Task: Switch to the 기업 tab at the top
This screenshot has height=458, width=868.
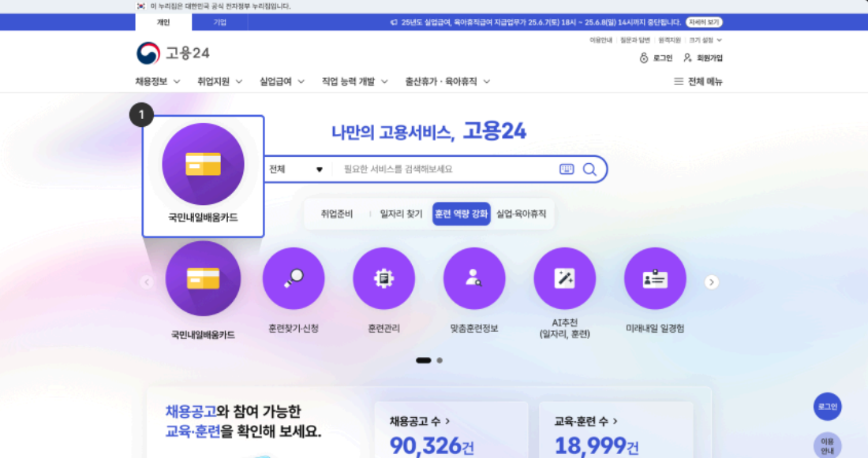Action: click(x=219, y=22)
